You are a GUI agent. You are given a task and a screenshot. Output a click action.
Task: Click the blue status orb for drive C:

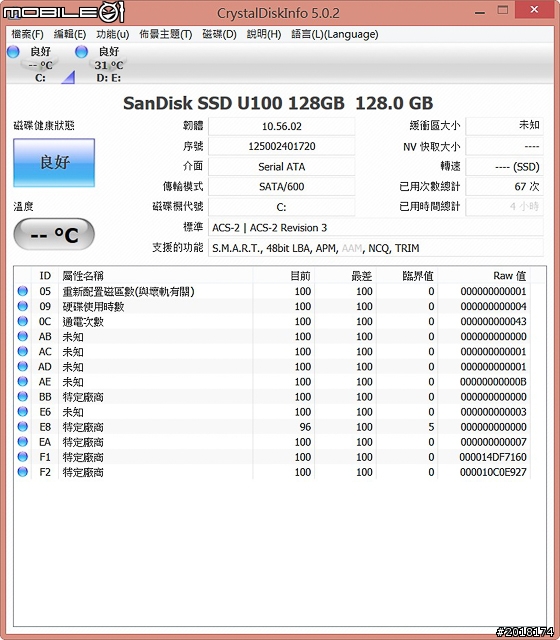(13, 51)
